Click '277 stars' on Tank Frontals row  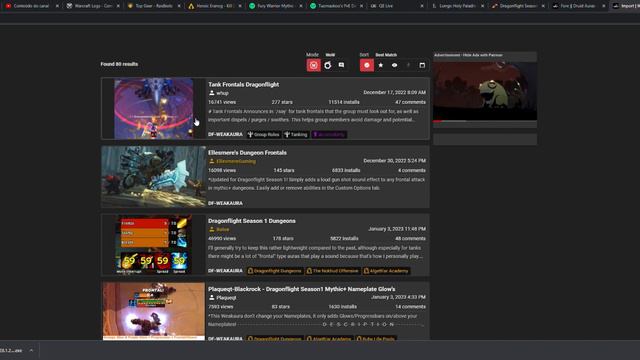281,102
